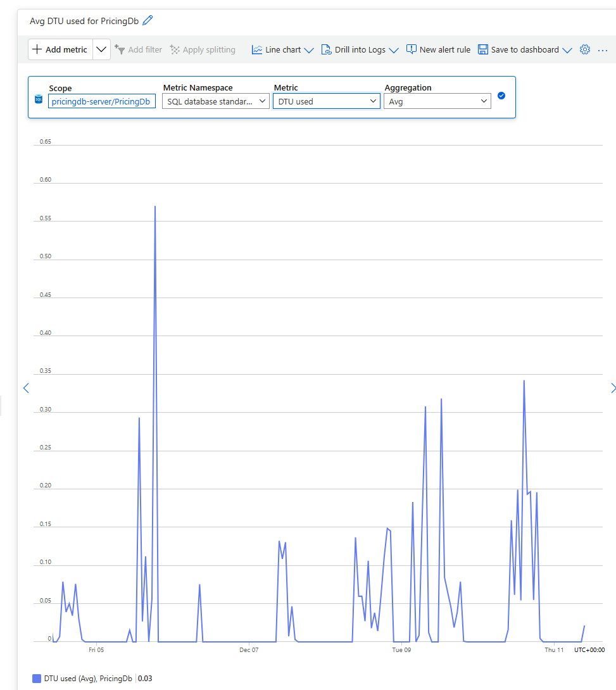Viewport: 616px width, 690px height.
Task: Open the DTU used Metric dropdown
Action: pyautogui.click(x=327, y=101)
